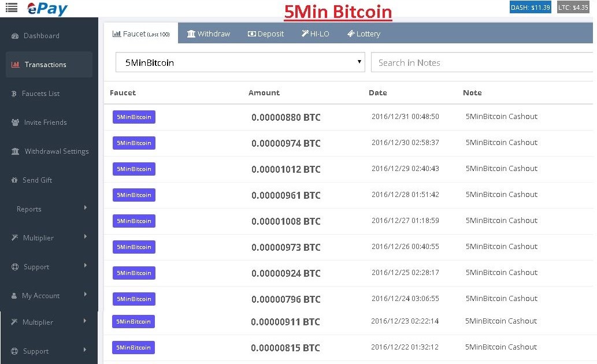The image size is (597, 364).
Task: Click 5MinBitcoin badge for 2016/12/30 row
Action: click(x=134, y=143)
